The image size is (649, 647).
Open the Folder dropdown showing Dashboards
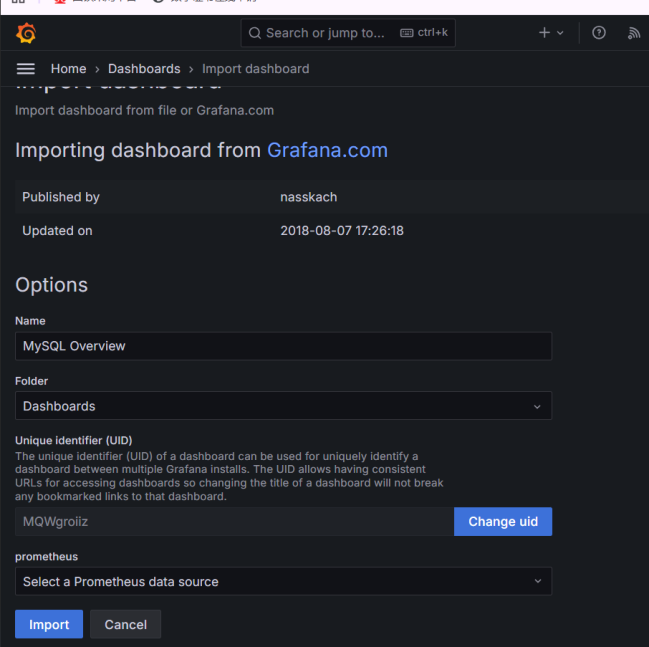pyautogui.click(x=284, y=406)
